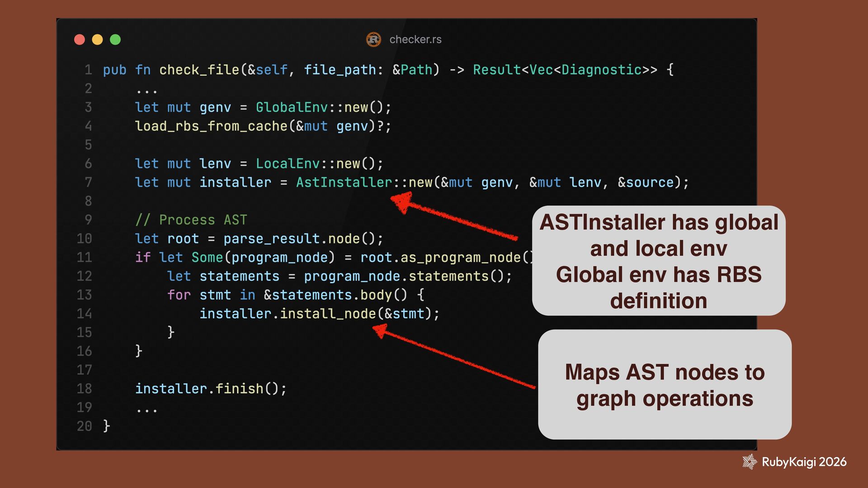Click the green maximize window dot
Screen dimensions: 868x488
click(115, 40)
